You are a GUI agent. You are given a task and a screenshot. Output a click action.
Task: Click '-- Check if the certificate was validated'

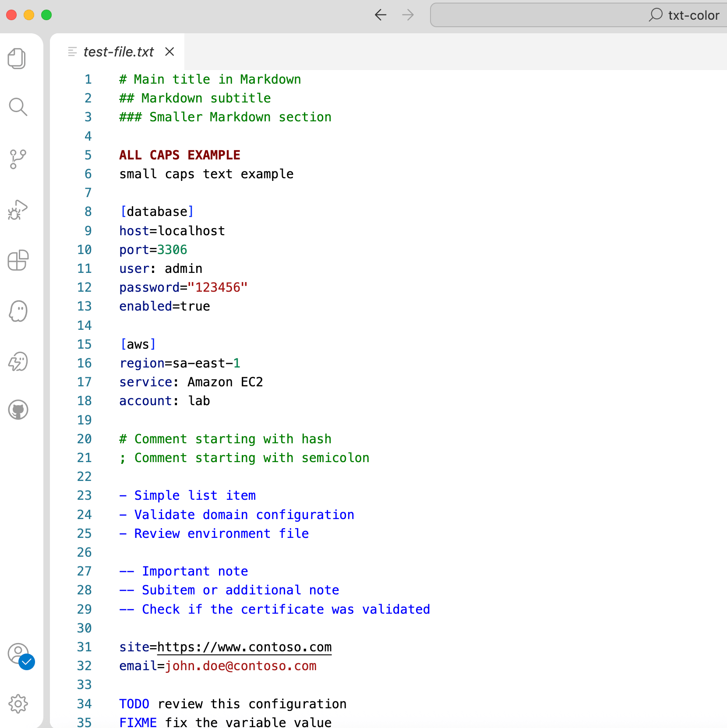click(x=275, y=609)
